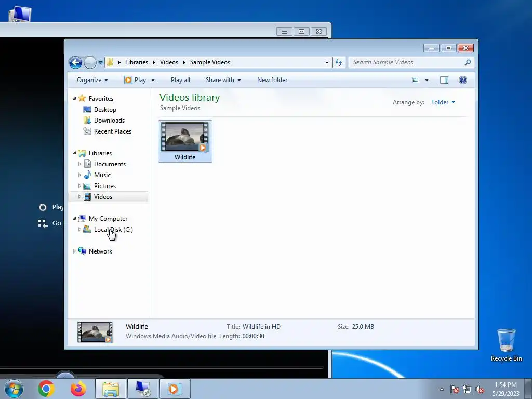Screen dimensions: 532x399
Task: Open the Windows Start menu
Action: [14, 389]
